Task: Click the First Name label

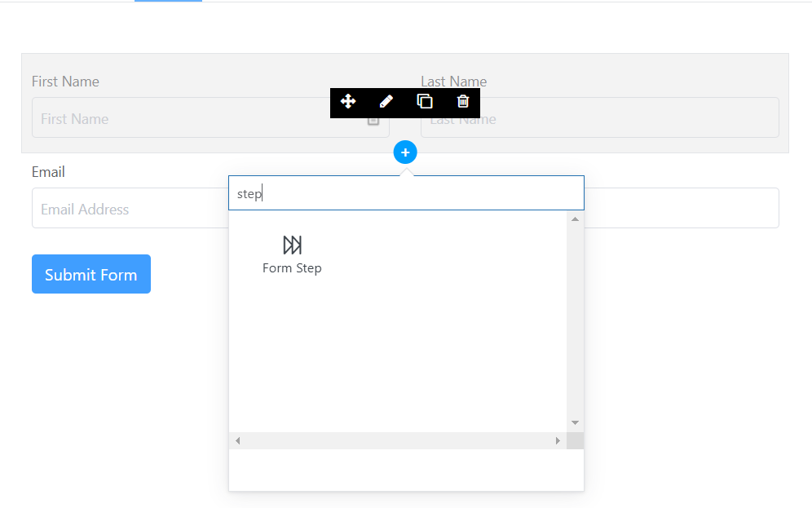Action: 65,82
